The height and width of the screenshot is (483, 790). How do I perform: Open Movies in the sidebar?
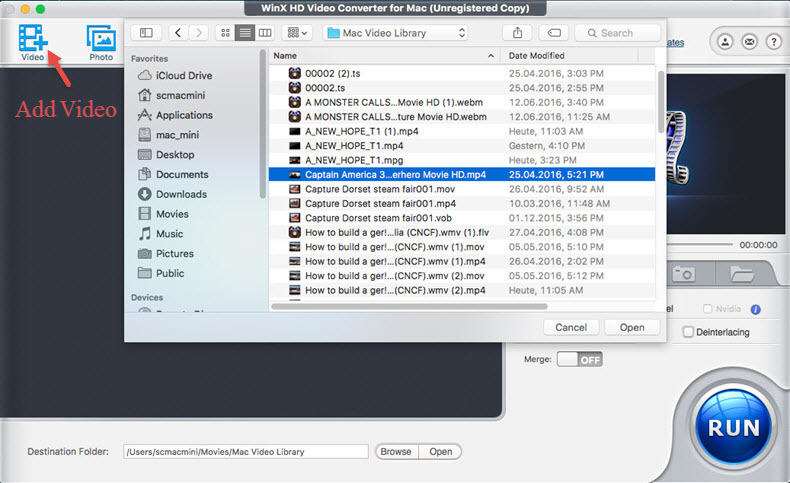[x=163, y=214]
